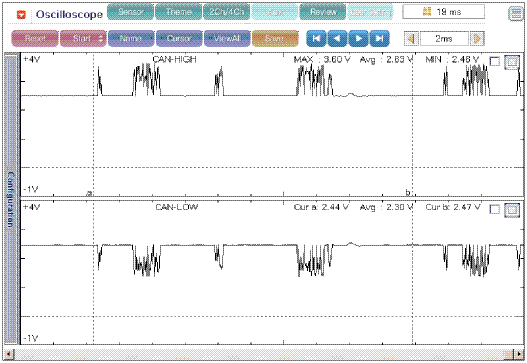This screenshot has height=363, width=527.
Task: Toggle the CAN-LOW channel checkbox
Action: pos(495,209)
